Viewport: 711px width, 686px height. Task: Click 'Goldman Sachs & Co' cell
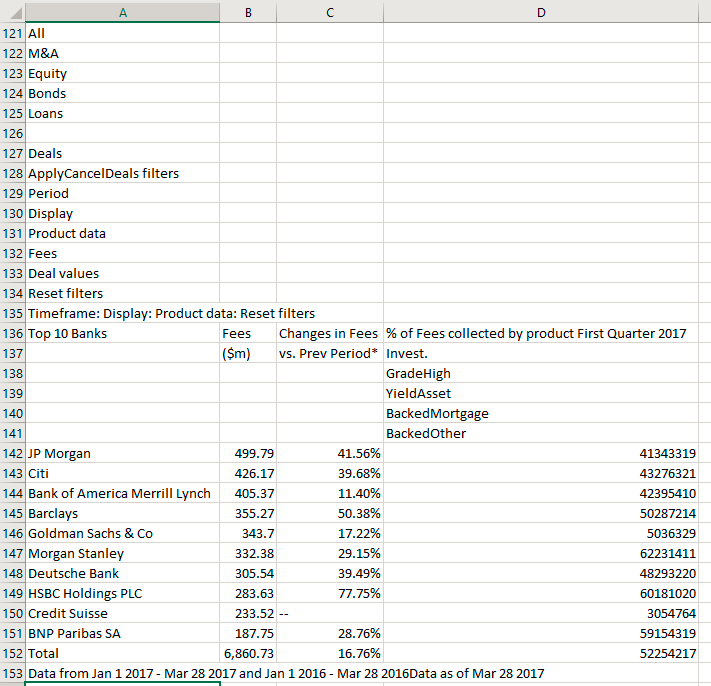tap(122, 533)
